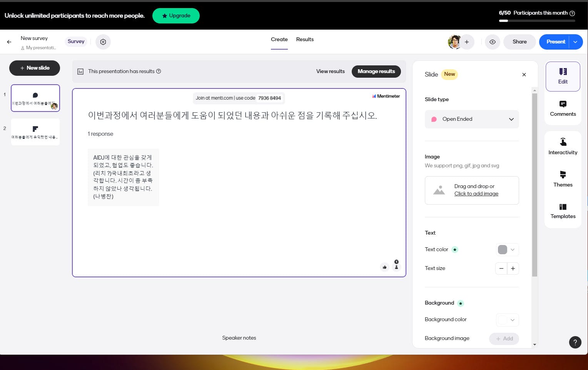Open the Edit panel
The width and height of the screenshot is (588, 370).
pyautogui.click(x=563, y=76)
